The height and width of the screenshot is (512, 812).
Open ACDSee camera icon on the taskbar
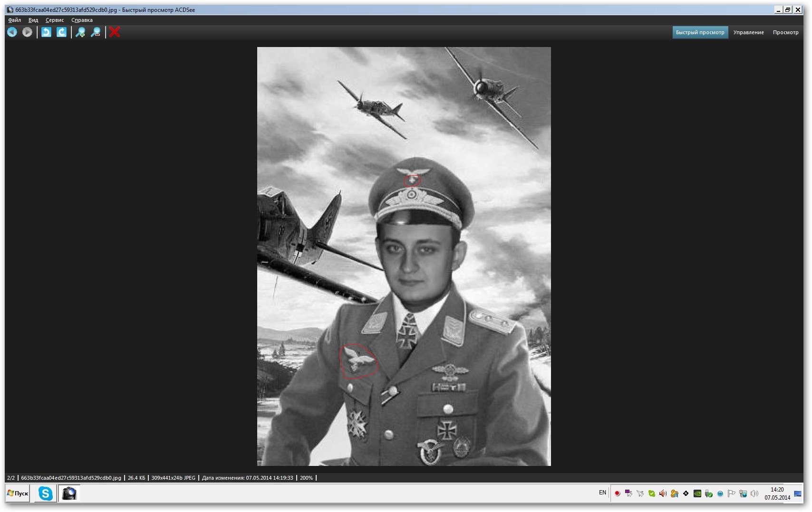(69, 493)
